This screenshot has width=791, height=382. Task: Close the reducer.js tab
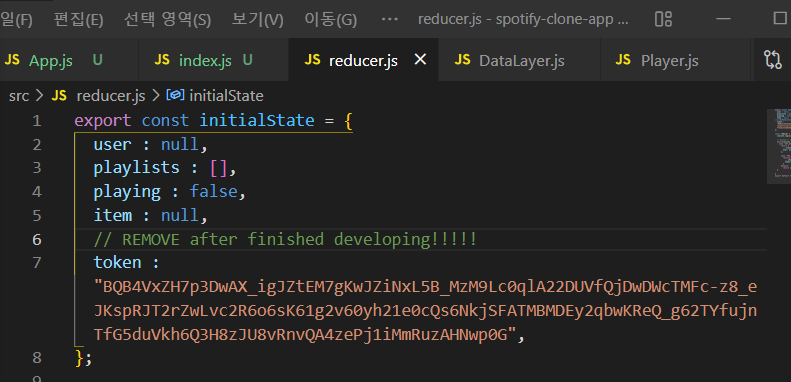[420, 60]
